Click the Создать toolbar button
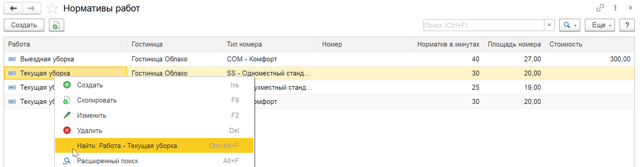The width and height of the screenshot is (644, 167). click(24, 25)
